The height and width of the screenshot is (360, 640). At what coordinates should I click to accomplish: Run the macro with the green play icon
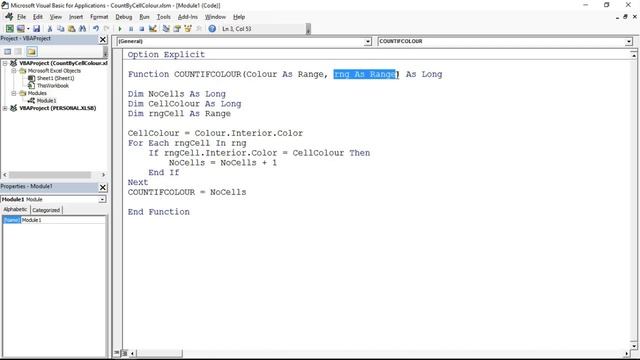point(120,29)
